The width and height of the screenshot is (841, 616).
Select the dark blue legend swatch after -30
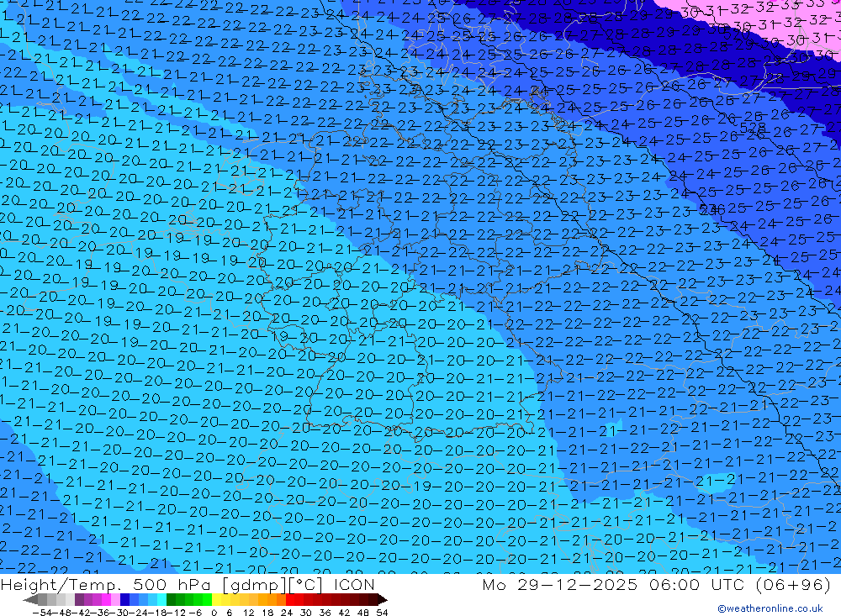[x=125, y=599]
